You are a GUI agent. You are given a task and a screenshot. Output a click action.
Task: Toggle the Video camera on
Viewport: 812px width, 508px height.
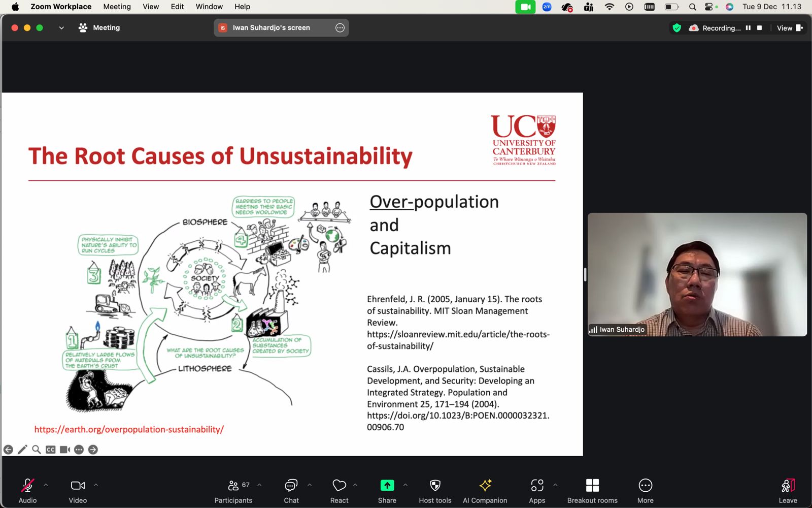[78, 491]
